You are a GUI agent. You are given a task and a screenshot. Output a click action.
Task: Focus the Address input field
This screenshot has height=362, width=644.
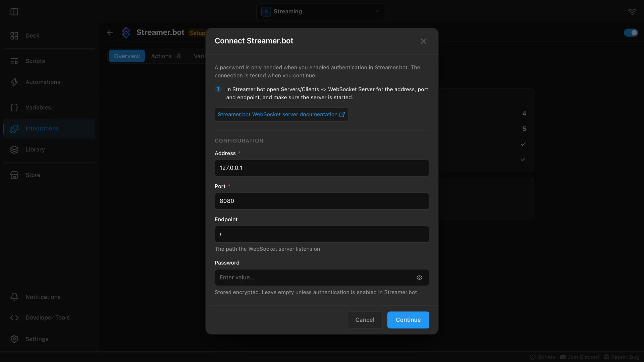pos(322,168)
